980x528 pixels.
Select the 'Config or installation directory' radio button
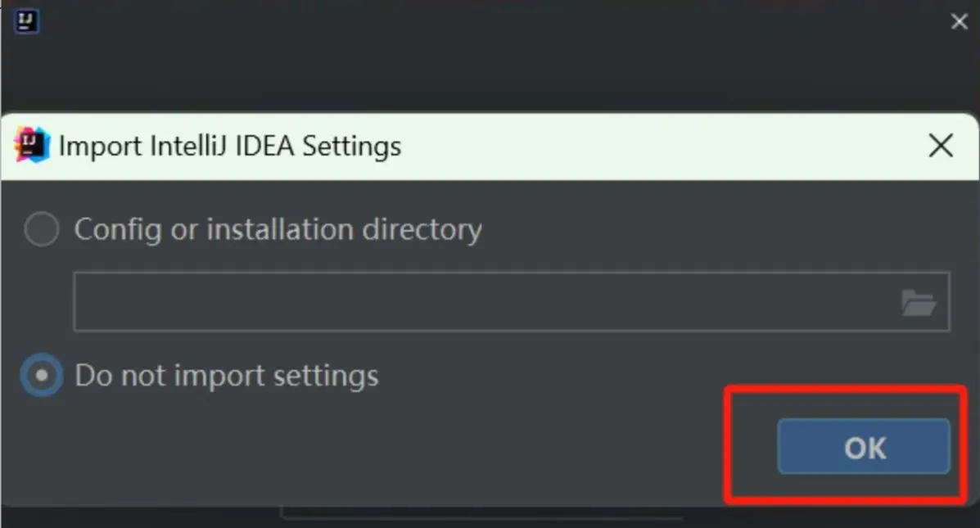pos(42,230)
